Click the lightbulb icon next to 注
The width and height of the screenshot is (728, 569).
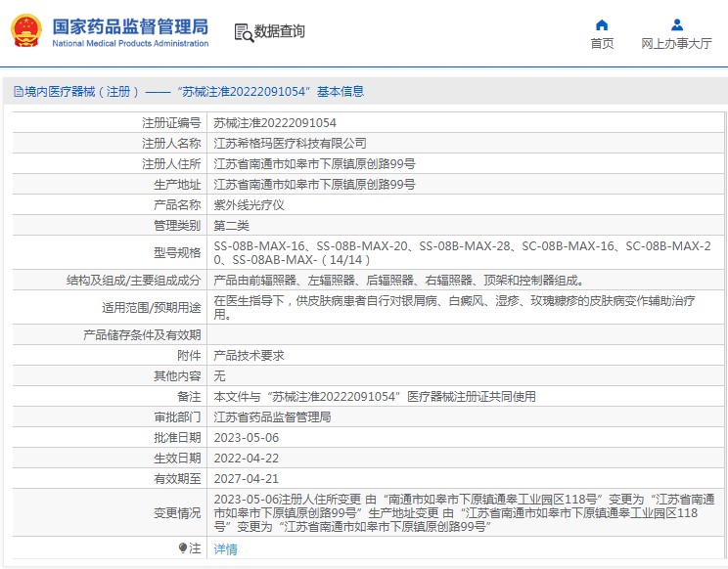pos(183,547)
